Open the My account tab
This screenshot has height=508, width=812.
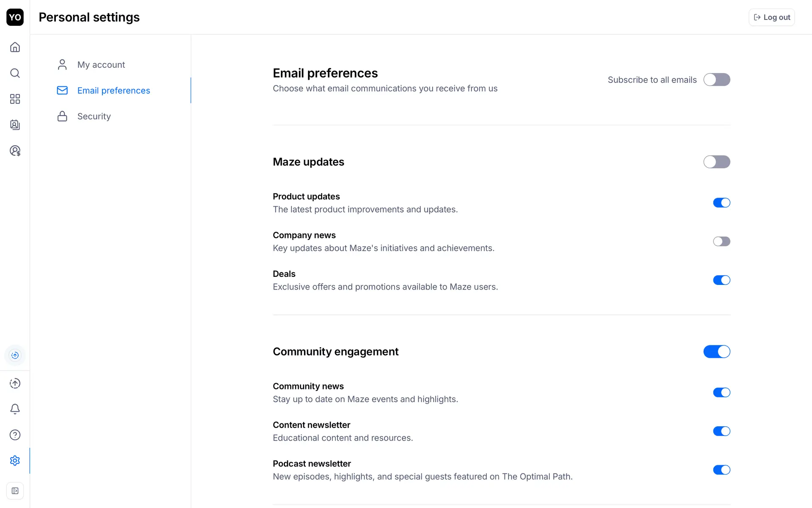101,65
